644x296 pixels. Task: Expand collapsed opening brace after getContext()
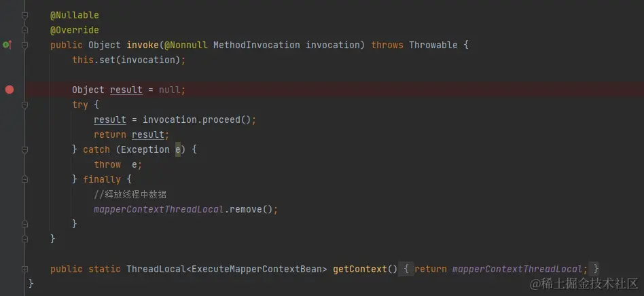point(406,269)
